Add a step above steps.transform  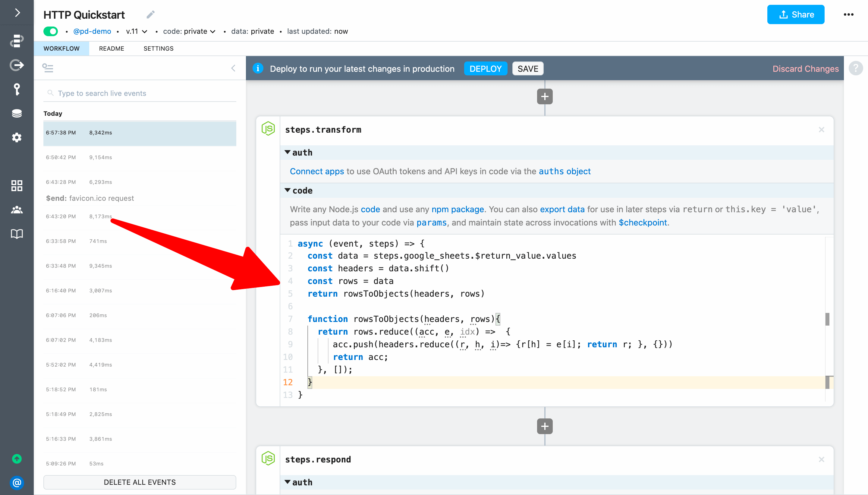pos(544,96)
